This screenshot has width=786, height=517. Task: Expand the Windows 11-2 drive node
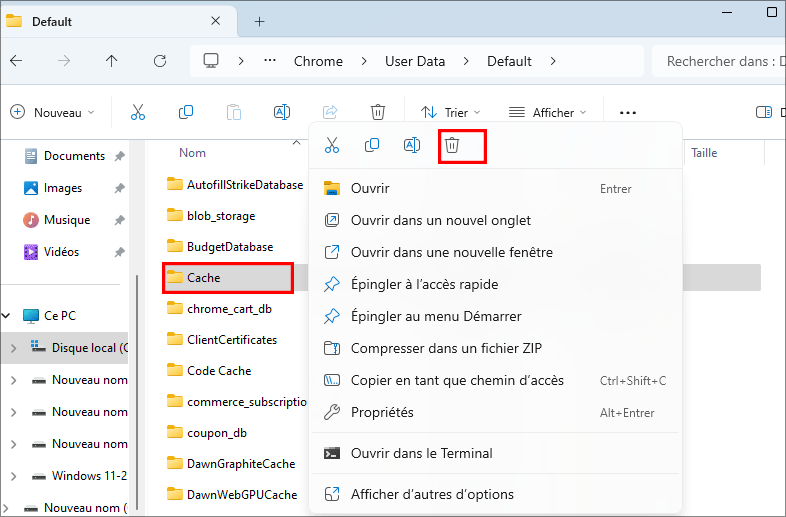14,476
